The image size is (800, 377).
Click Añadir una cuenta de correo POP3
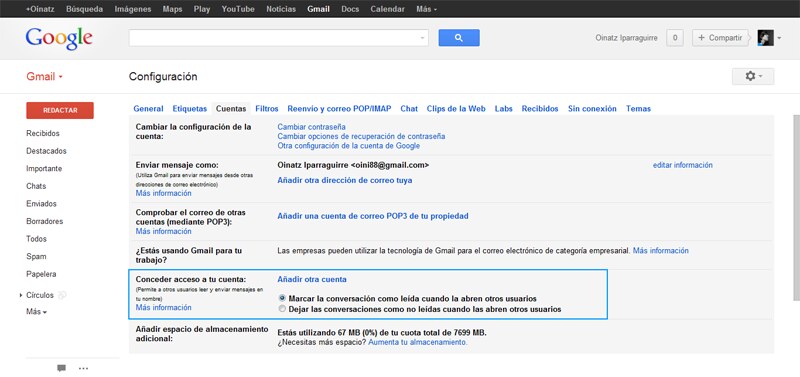pyautogui.click(x=373, y=216)
